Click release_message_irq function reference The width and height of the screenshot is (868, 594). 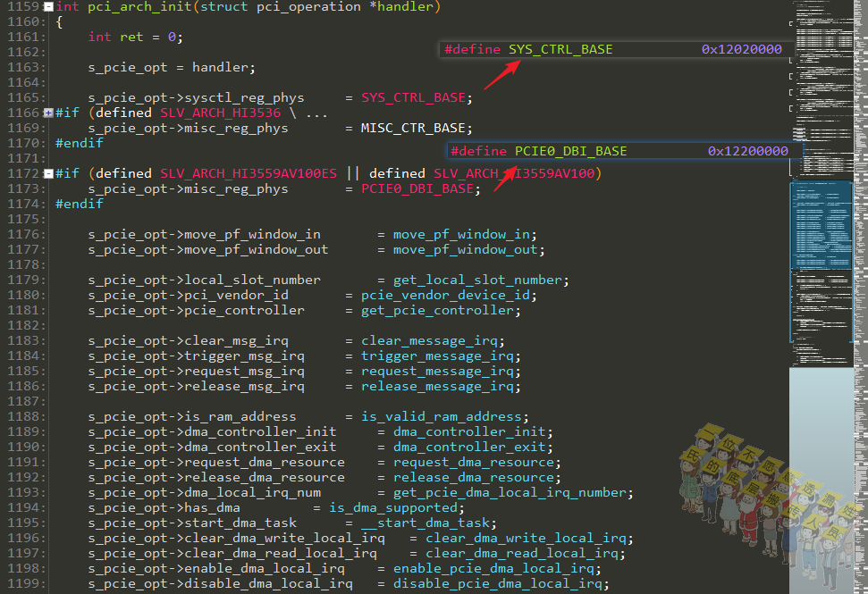click(x=437, y=387)
